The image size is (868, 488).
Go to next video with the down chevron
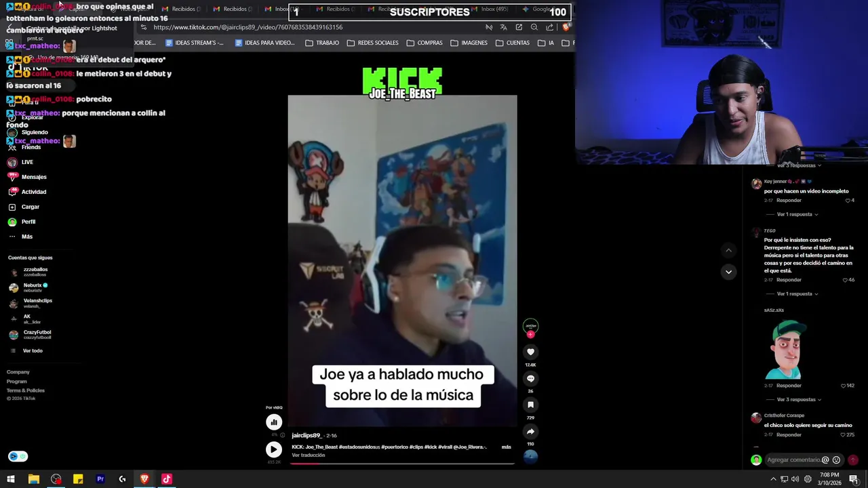tap(728, 272)
